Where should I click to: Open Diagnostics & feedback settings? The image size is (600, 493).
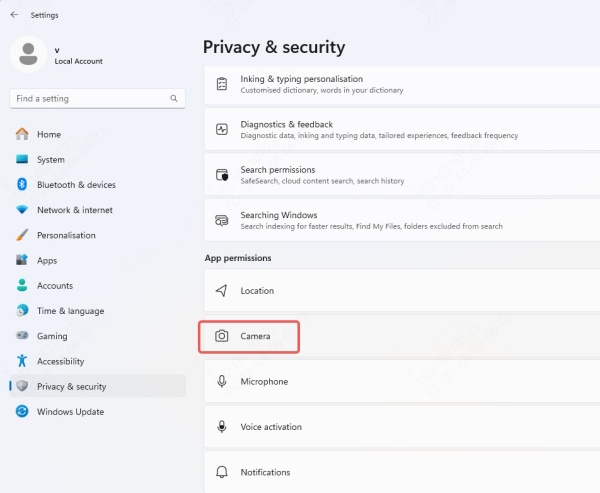(x=402, y=129)
